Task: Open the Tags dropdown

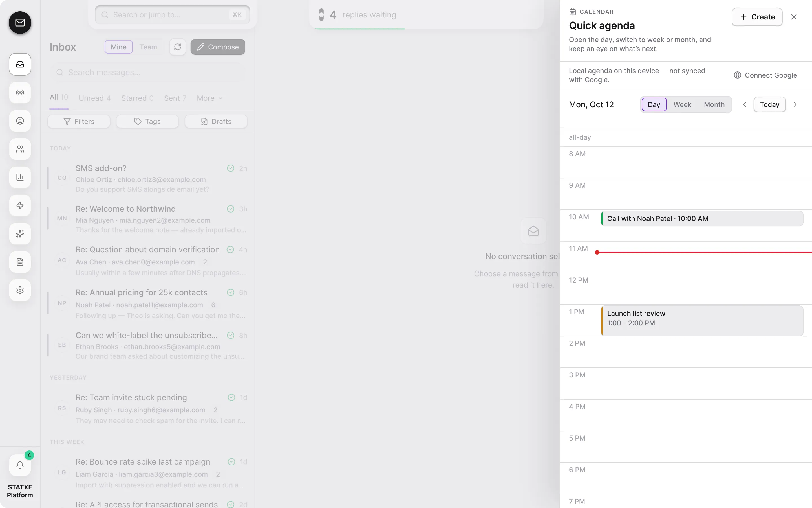Action: pos(147,121)
